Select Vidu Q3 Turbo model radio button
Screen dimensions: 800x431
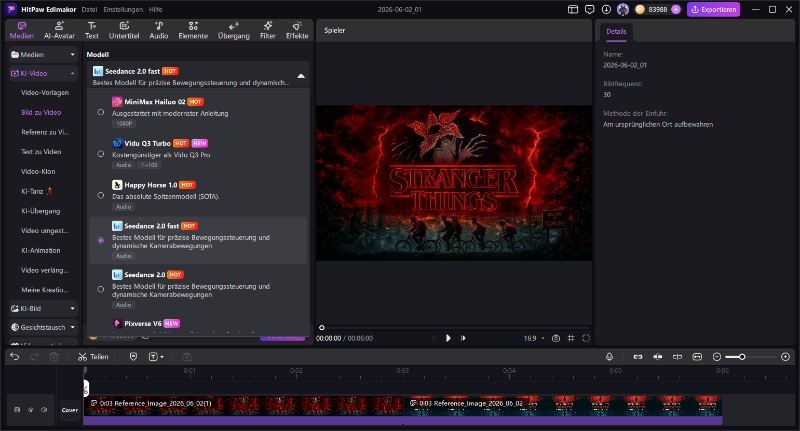coord(101,154)
